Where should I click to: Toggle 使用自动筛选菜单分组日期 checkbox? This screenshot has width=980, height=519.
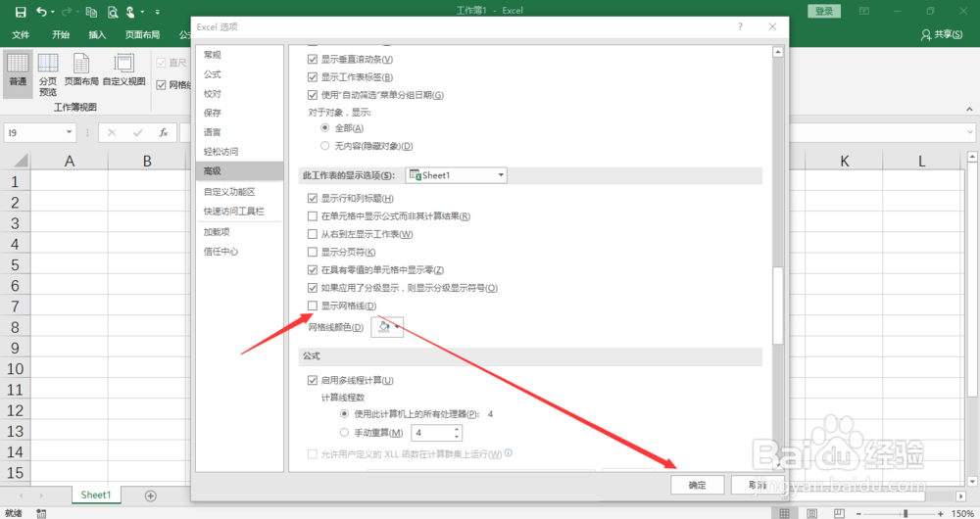click(x=313, y=95)
